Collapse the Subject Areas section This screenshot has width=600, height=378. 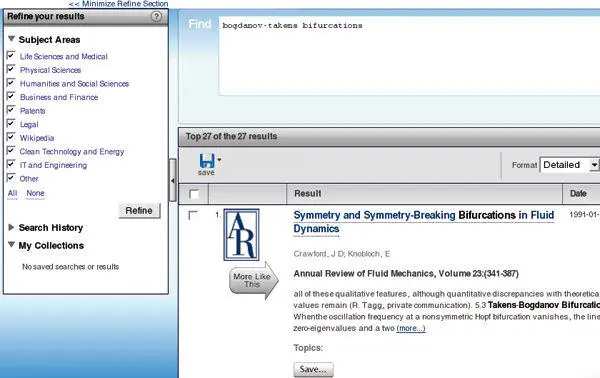coord(11,39)
